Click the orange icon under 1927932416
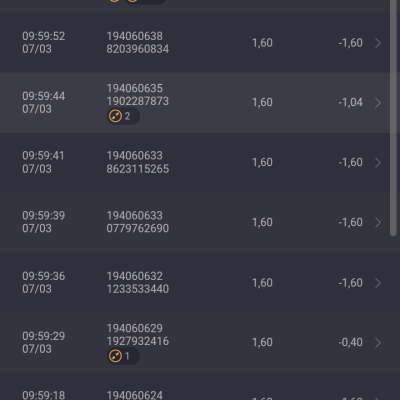Viewport: 400px width, 400px height. pyautogui.click(x=115, y=356)
